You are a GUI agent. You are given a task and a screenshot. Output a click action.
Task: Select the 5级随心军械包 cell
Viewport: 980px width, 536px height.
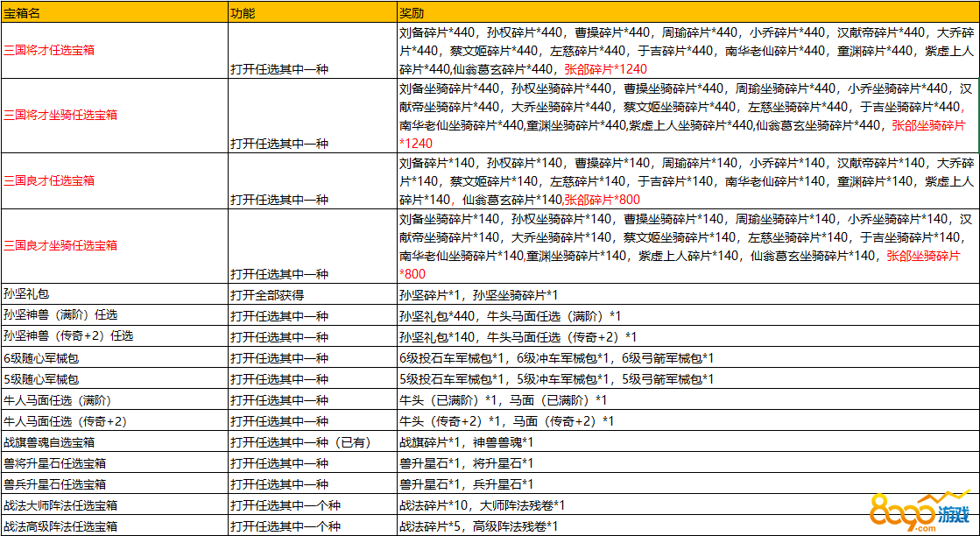tap(41, 379)
